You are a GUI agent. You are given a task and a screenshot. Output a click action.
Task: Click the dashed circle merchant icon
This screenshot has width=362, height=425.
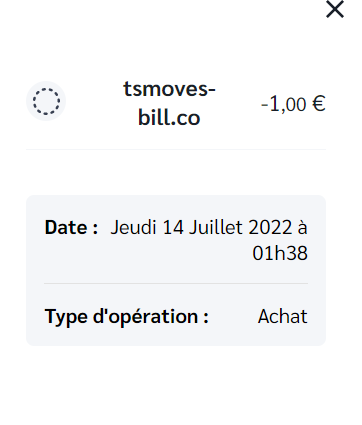[46, 101]
